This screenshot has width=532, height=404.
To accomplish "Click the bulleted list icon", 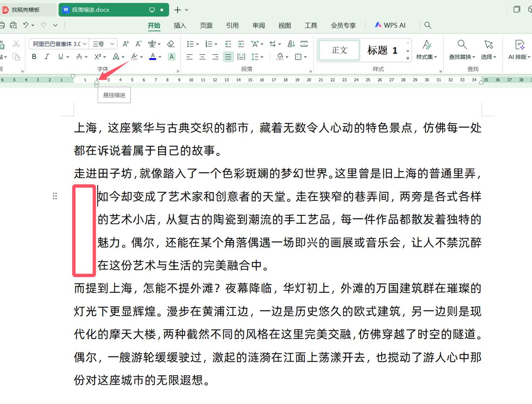I will pyautogui.click(x=190, y=44).
